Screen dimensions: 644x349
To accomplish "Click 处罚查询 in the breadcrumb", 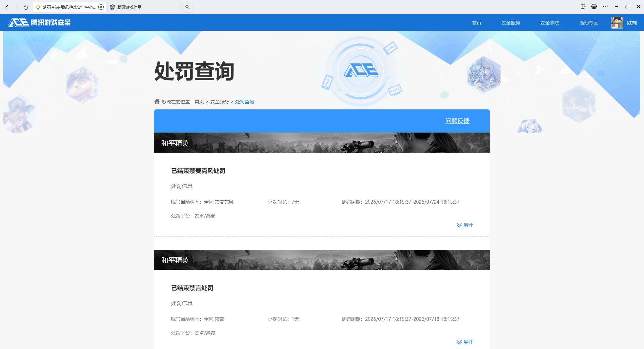I will [x=245, y=102].
